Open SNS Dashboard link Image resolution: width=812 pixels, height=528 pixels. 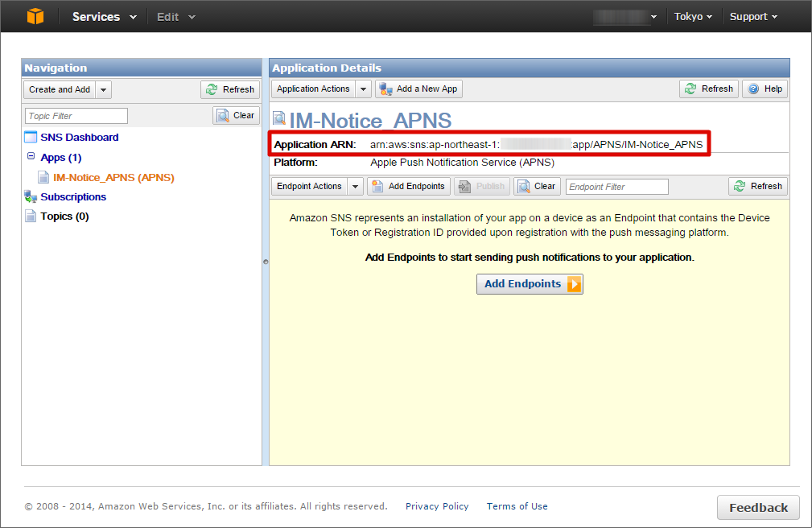tap(79, 138)
